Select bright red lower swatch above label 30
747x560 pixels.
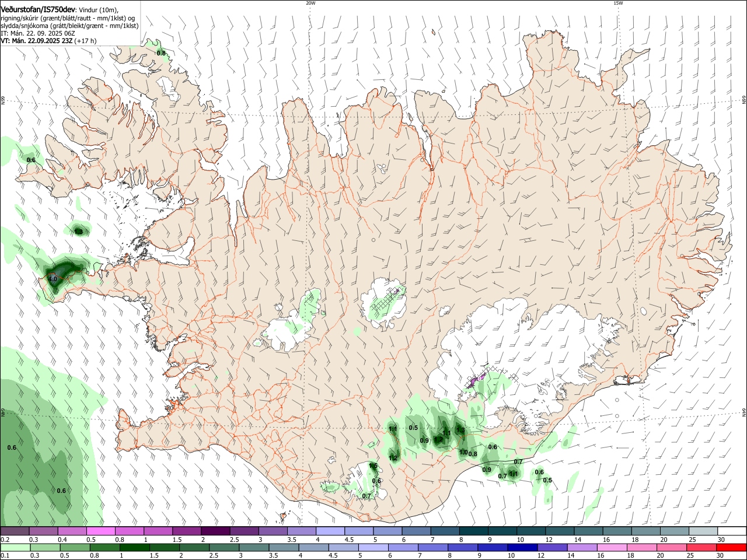(732, 547)
